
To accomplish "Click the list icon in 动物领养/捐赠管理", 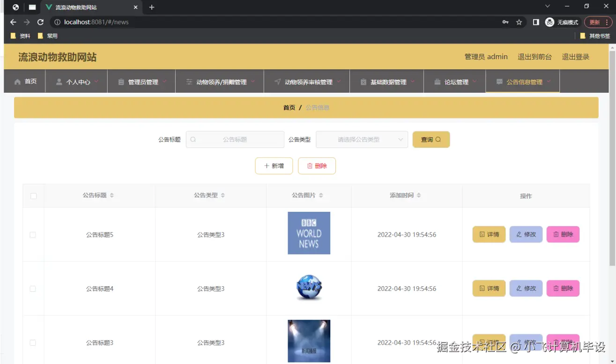I will pos(189,82).
